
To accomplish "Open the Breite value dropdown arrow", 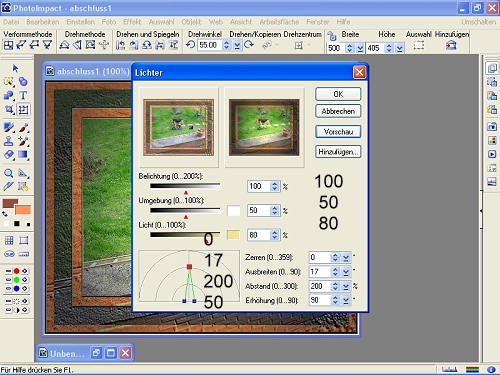I will (x=360, y=49).
